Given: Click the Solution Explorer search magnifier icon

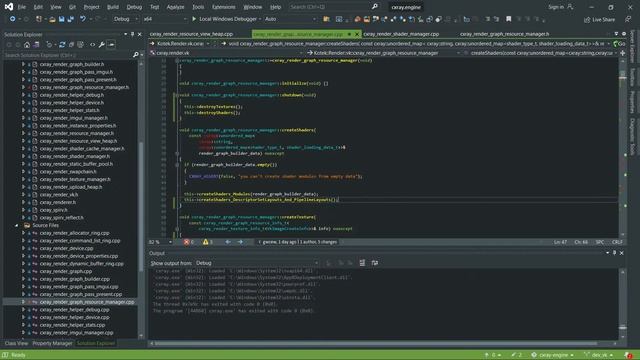Looking at the screenshot, I should [x=136, y=55].
